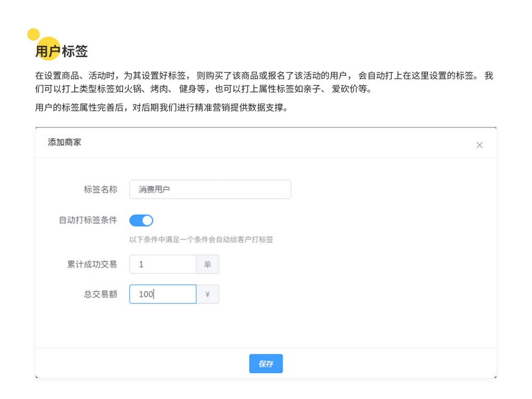Click the 标签名称 input field

coord(210,189)
